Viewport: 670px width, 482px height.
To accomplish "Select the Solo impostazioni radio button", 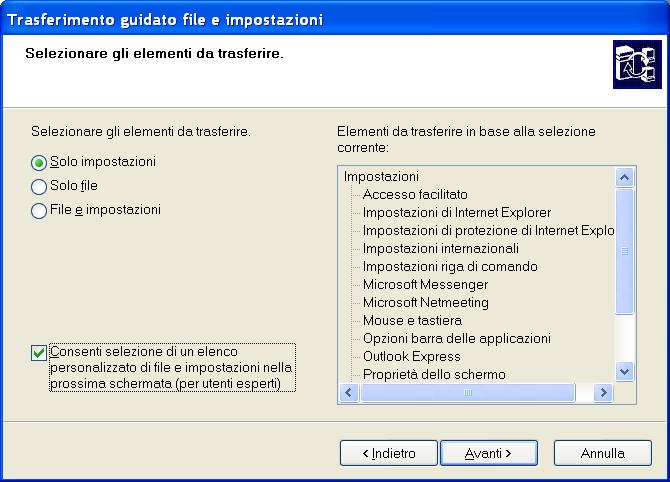I will tap(40, 162).
